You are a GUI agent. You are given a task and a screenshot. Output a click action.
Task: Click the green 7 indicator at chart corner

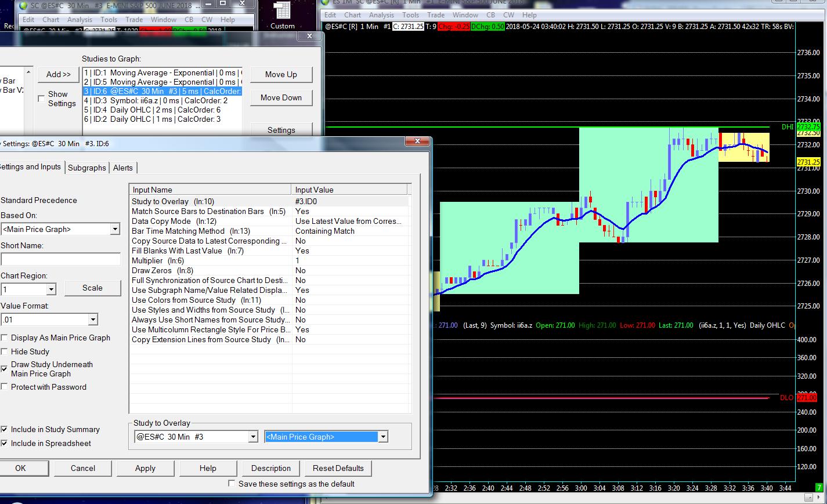[819, 488]
